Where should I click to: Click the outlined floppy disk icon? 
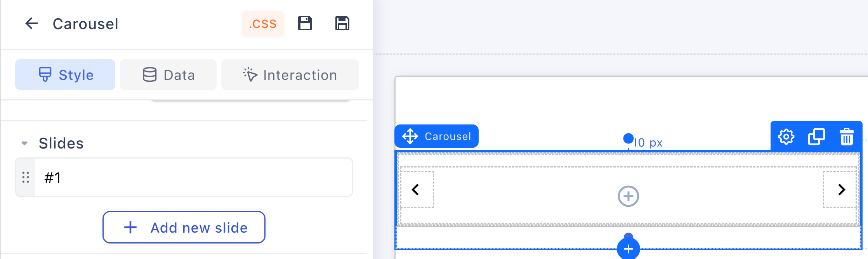342,24
